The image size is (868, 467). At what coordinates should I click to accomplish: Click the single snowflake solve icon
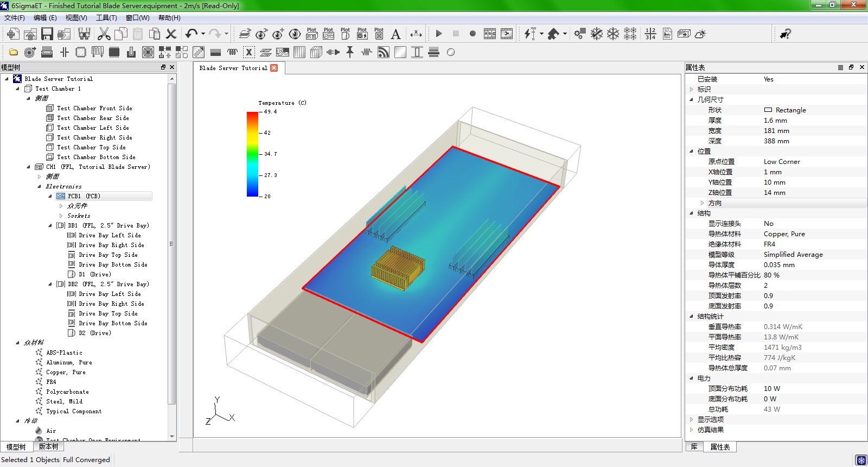click(x=613, y=34)
